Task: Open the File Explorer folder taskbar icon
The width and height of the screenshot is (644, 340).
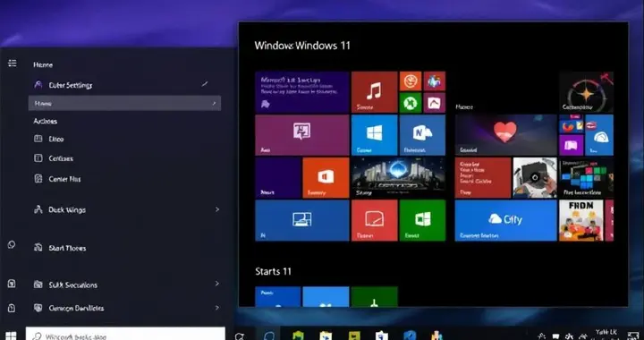Action: (x=326, y=336)
